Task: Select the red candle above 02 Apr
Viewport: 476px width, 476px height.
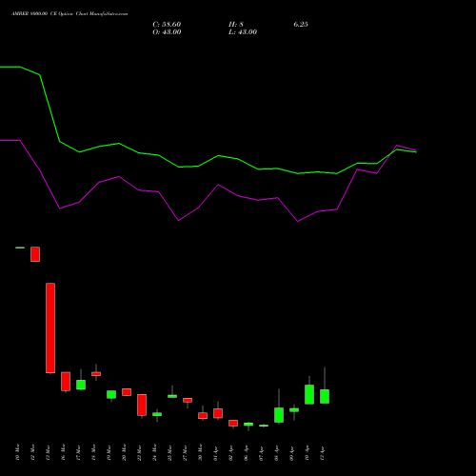Action: pyautogui.click(x=233, y=423)
